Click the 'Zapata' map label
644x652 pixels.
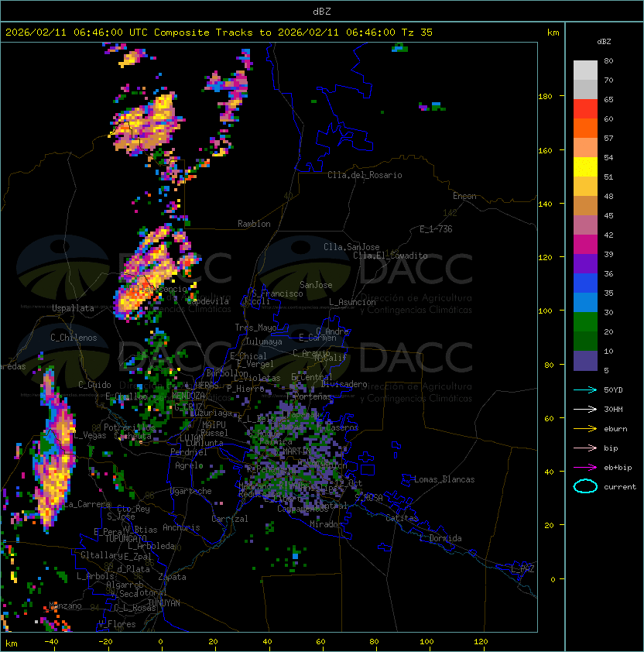(172, 577)
